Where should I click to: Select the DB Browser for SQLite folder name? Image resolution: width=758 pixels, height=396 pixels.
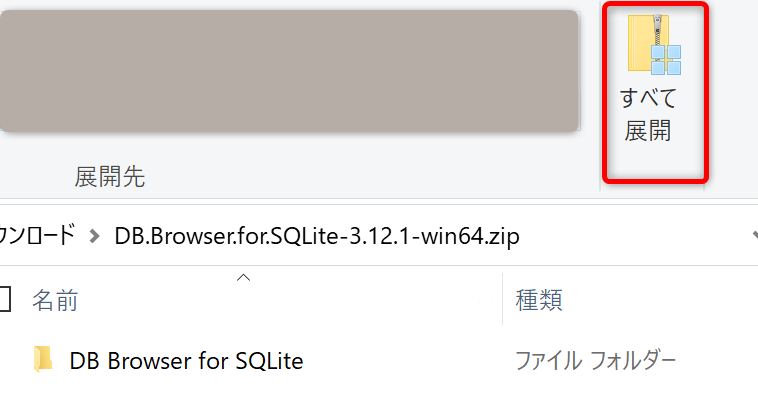pyautogui.click(x=186, y=361)
